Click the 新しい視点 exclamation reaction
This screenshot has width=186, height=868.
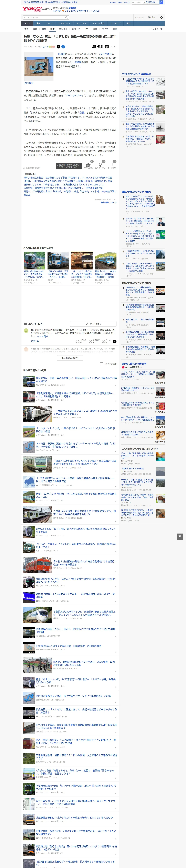[x=112, y=165]
